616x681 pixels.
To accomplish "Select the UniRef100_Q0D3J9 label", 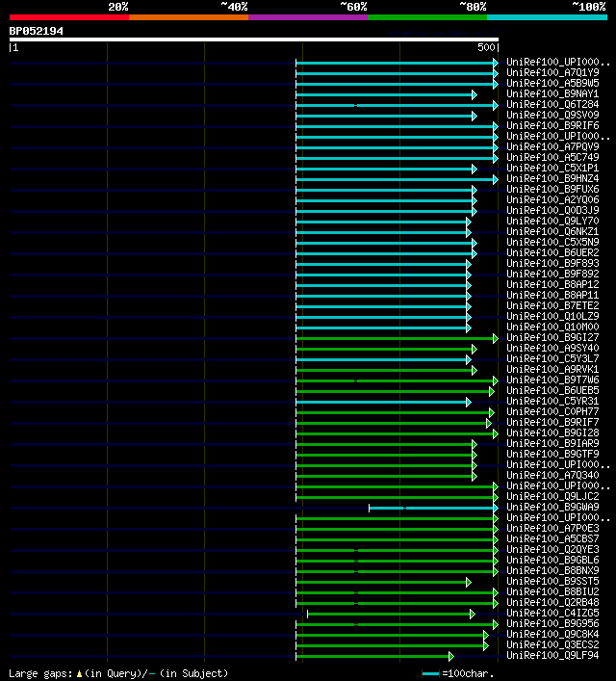I will 552,210.
